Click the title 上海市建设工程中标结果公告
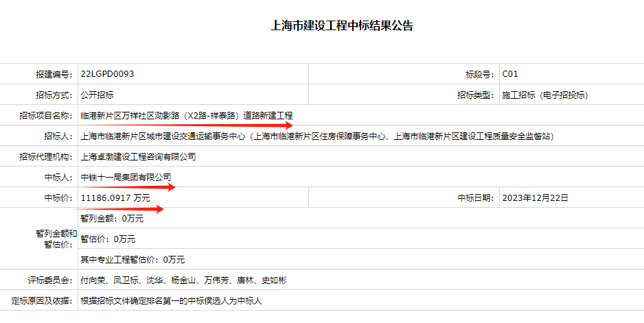 point(342,25)
